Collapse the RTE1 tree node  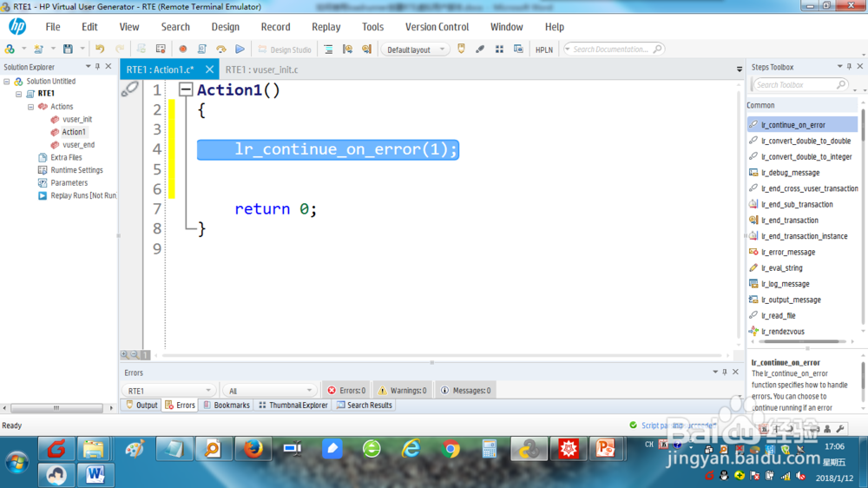(19, 94)
